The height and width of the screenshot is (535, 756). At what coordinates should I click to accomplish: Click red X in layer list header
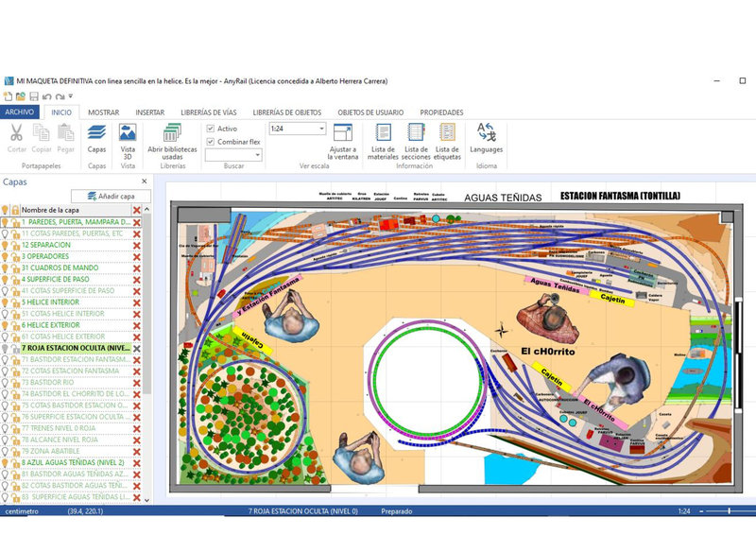coord(137,211)
